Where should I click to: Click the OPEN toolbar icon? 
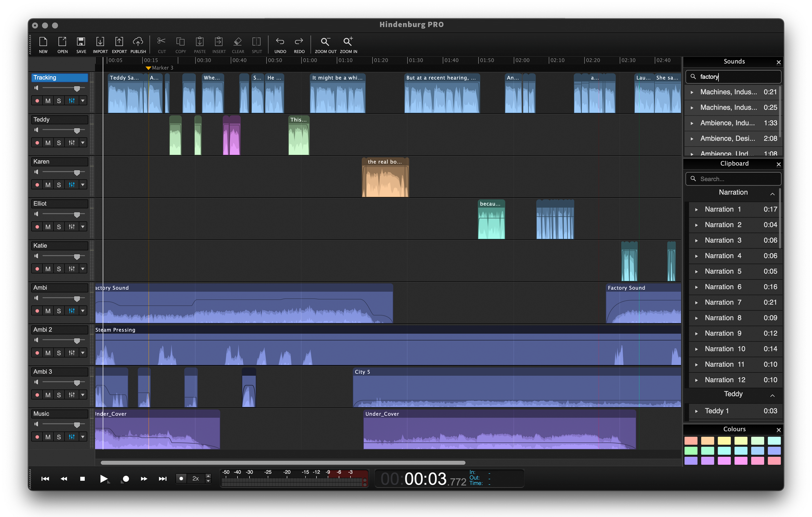(x=62, y=45)
